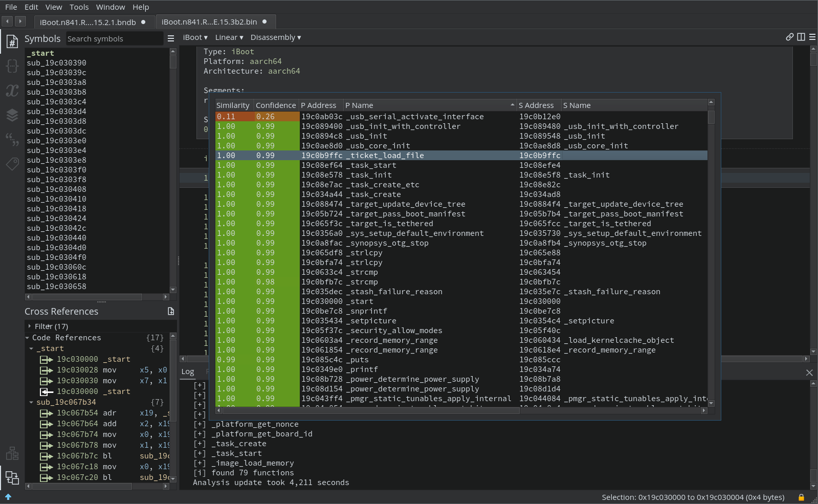
Task: Click the split pane icon
Action: 801,37
